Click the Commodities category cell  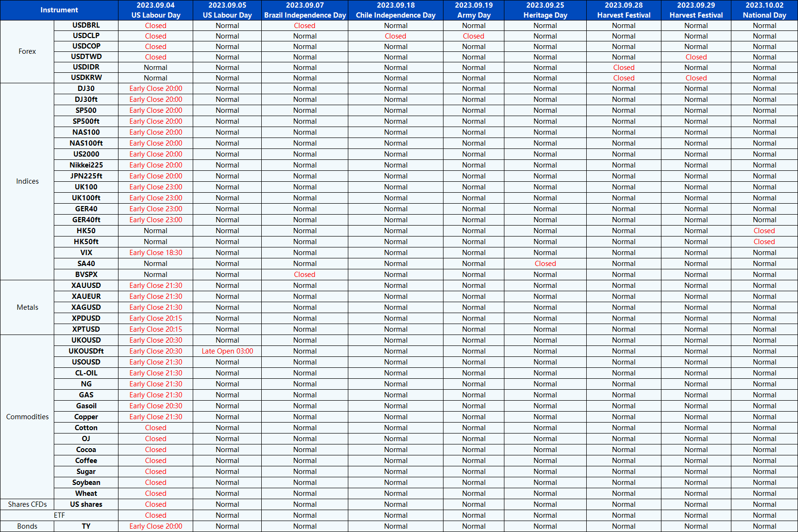click(27, 417)
